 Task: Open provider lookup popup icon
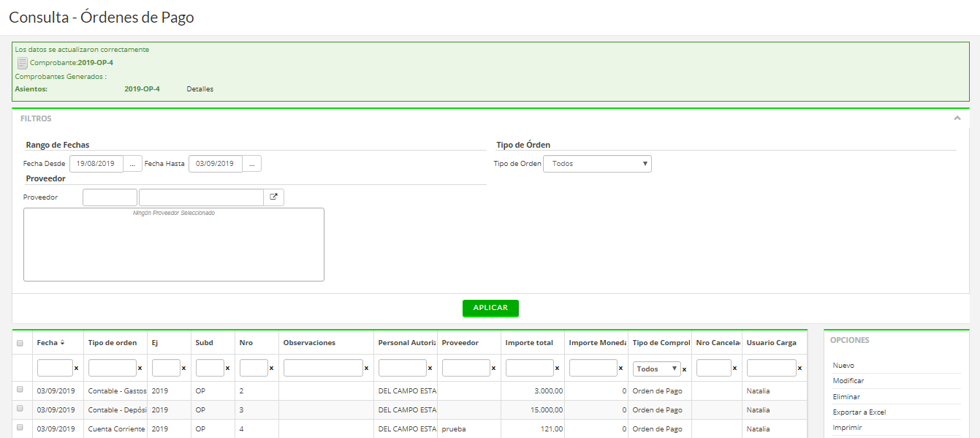[x=274, y=197]
